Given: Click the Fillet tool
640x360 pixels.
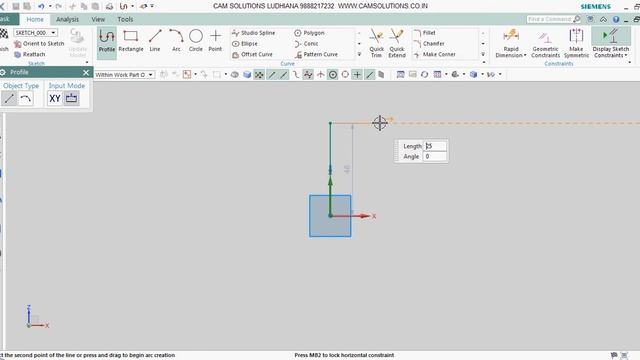Looking at the screenshot, I should (x=425, y=33).
